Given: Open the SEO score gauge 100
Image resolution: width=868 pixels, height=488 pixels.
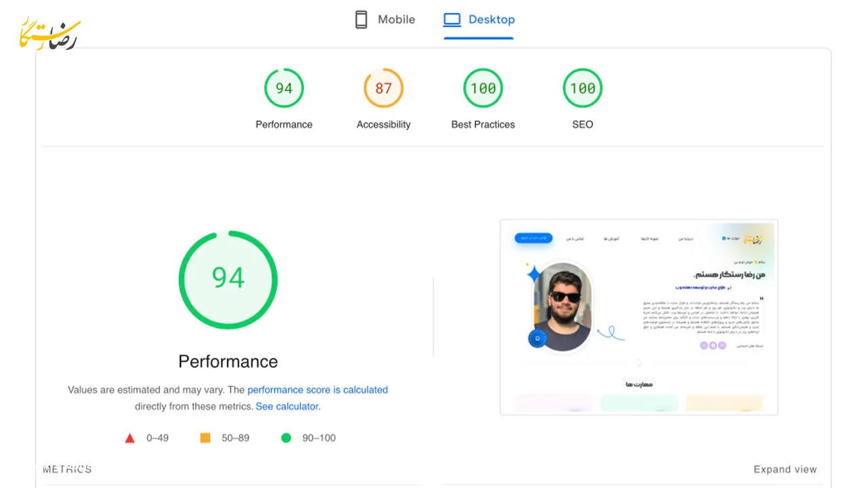Looking at the screenshot, I should coord(583,88).
